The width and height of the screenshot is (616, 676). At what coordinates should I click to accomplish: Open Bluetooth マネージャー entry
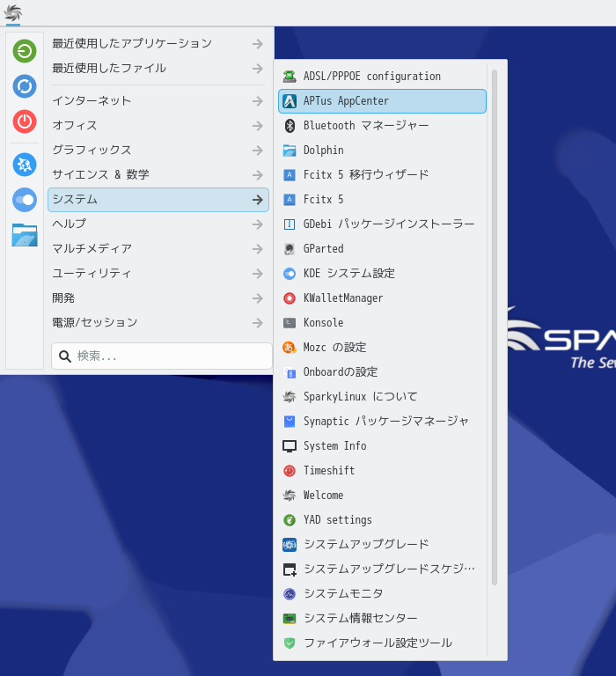[365, 126]
